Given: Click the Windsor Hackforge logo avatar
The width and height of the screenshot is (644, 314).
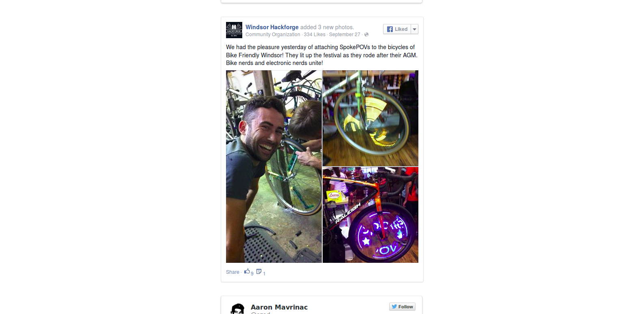Looking at the screenshot, I should [x=234, y=30].
